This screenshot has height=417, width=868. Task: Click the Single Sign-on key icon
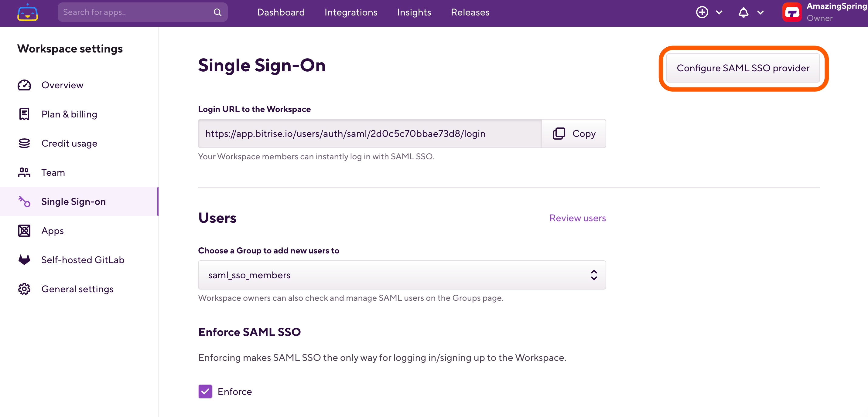[x=24, y=202]
